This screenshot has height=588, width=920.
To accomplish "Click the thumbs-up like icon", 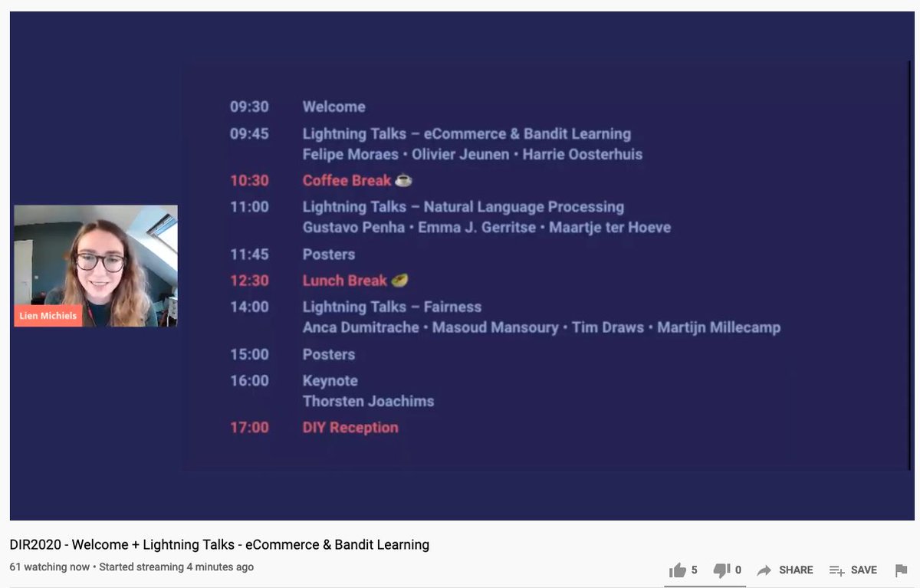I will tap(677, 570).
